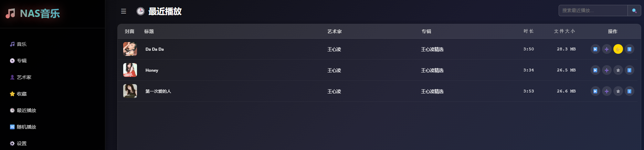Select 随机播放 shuffle in the sidebar
The height and width of the screenshot is (150, 644).
pos(26,127)
